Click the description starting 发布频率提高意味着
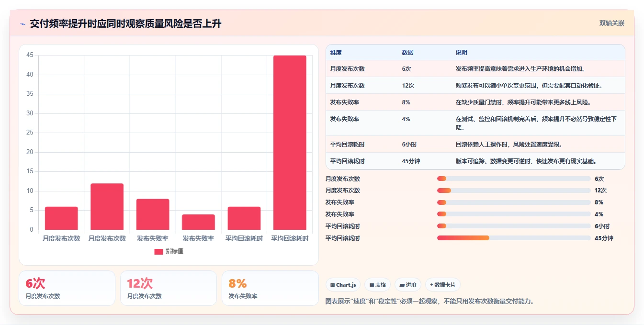 (x=520, y=69)
